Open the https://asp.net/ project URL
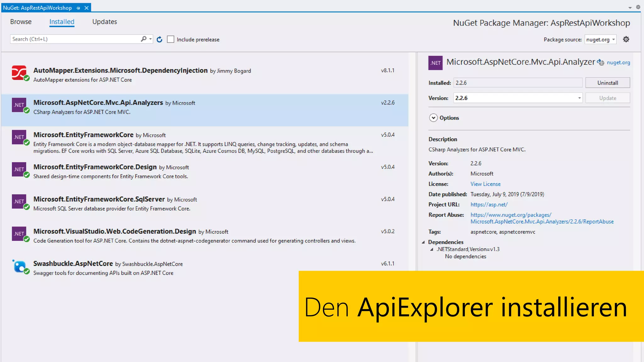Screen dimensions: 644x362 [489, 205]
